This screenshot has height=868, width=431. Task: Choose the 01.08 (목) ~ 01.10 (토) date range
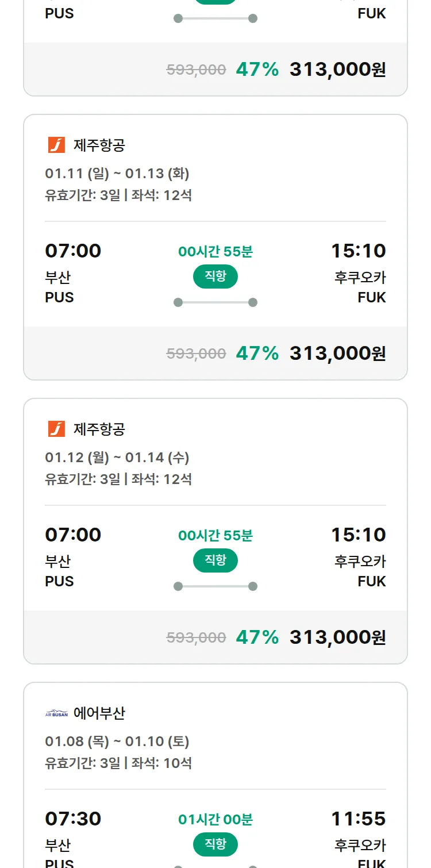tap(117, 742)
